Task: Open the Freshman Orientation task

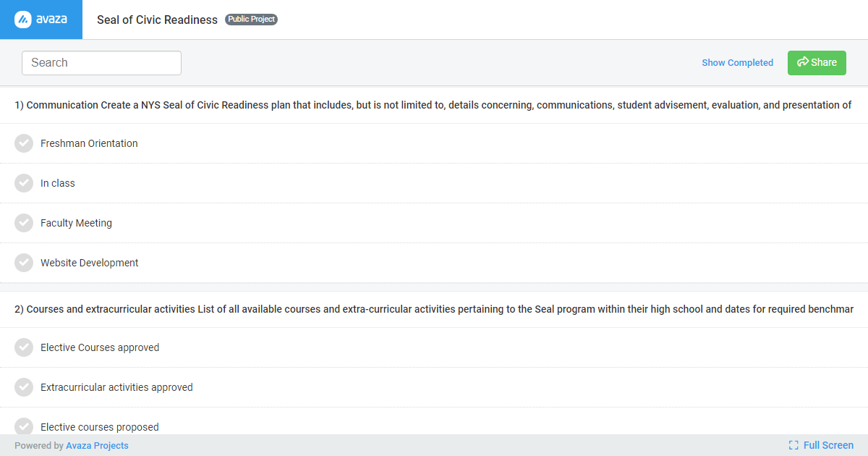Action: click(x=89, y=143)
